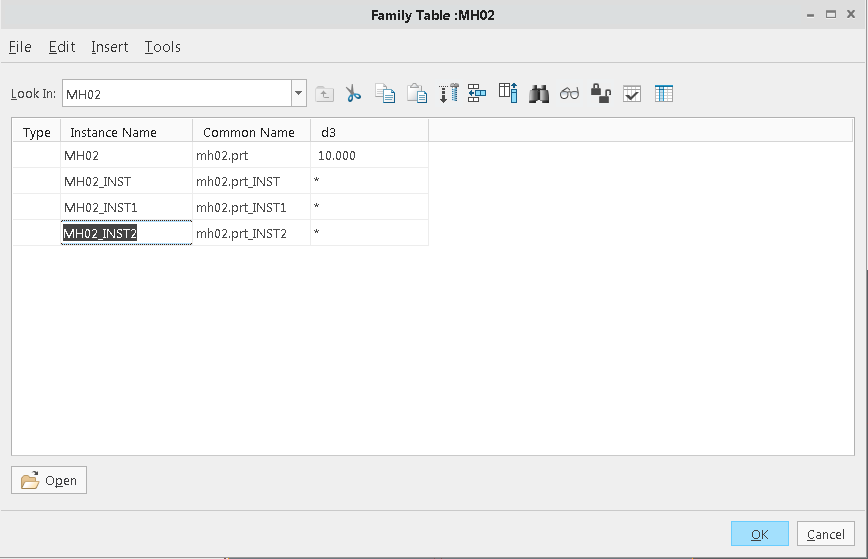Click the 10.000 d3 value cell
The height and width of the screenshot is (559, 868).
point(369,155)
